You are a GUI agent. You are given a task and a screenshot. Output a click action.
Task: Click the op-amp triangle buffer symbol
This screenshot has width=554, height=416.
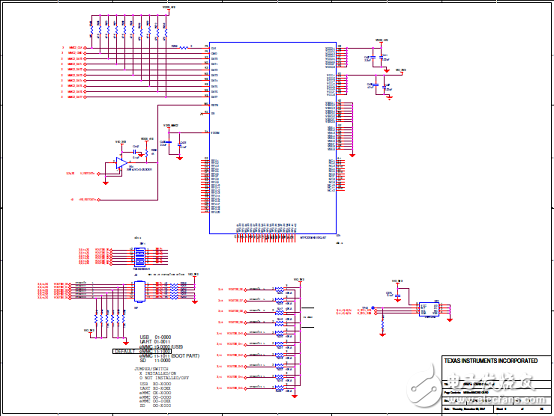(122, 163)
